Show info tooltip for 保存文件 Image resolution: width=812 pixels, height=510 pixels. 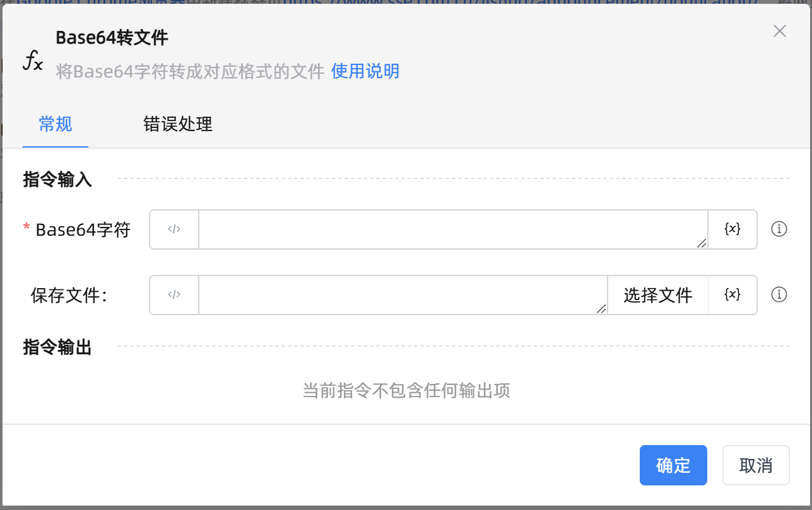[x=779, y=295]
